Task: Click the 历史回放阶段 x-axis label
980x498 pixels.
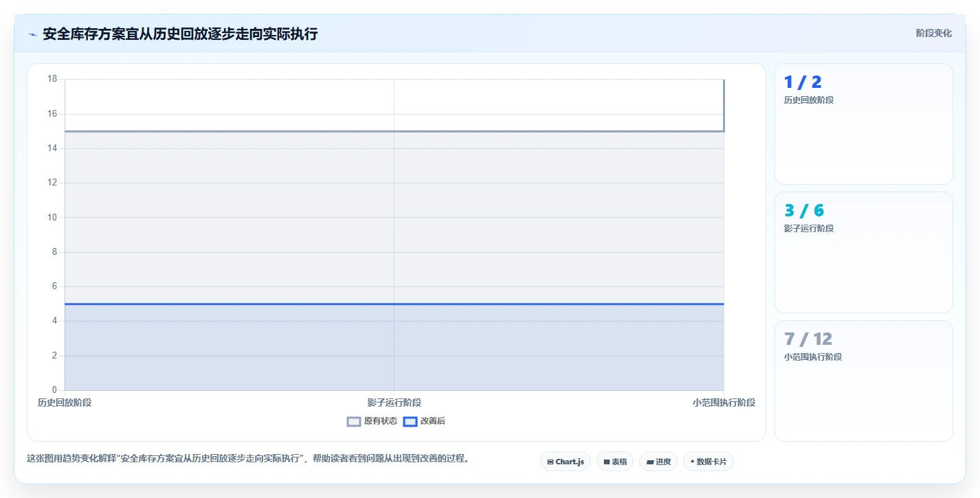Action: pyautogui.click(x=65, y=403)
